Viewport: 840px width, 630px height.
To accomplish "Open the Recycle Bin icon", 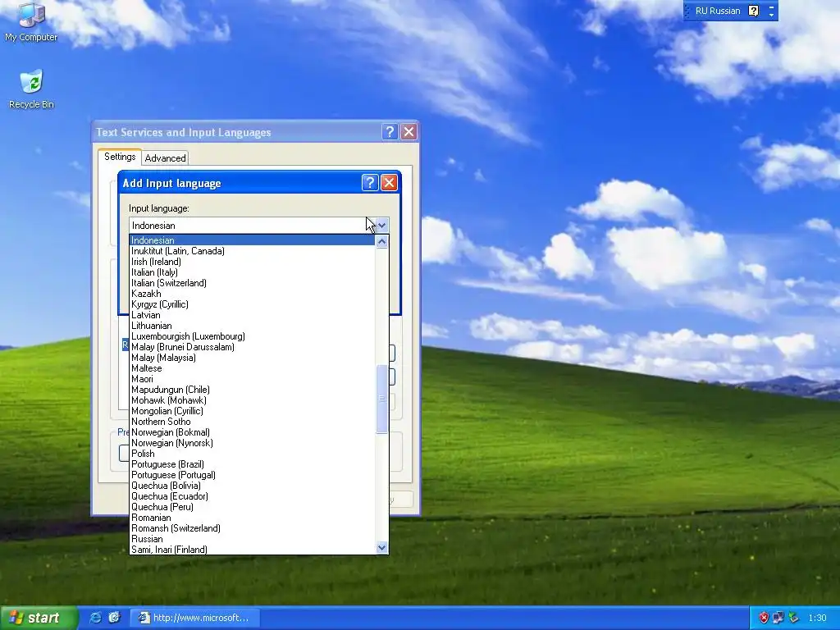I will [x=31, y=89].
